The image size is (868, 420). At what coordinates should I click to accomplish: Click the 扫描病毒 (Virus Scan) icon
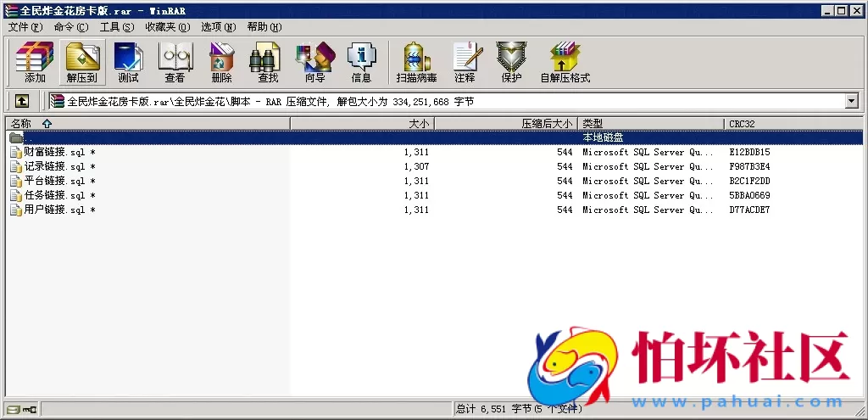417,62
